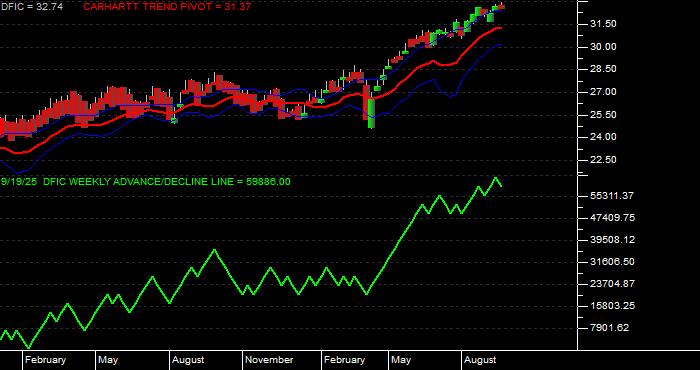Click the 31606.50 axis value
Image resolution: width=700 pixels, height=370 pixels.
coord(612,262)
